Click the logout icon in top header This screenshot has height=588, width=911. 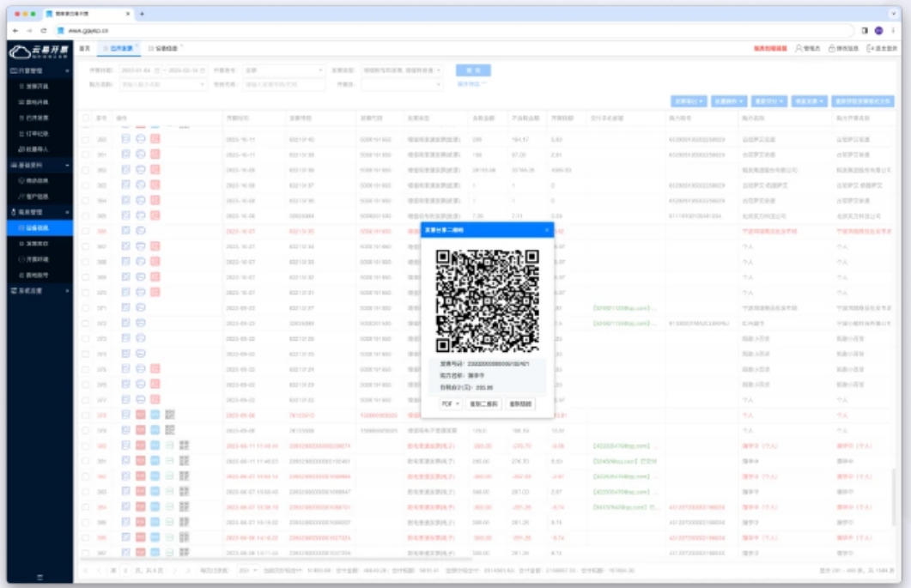coord(870,48)
